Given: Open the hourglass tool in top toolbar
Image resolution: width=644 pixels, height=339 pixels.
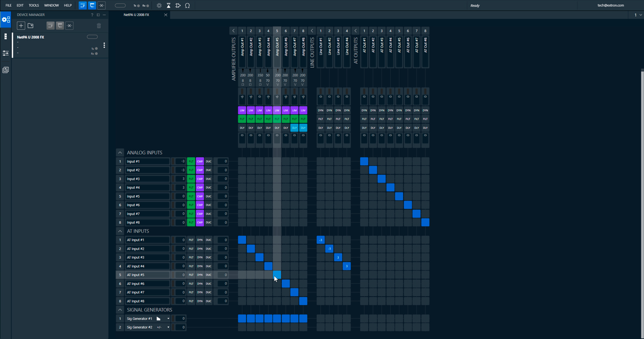Looking at the screenshot, I should pos(169,6).
